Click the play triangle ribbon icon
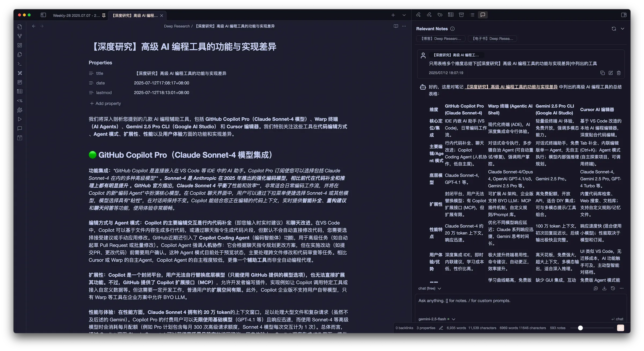The height and width of the screenshot is (351, 644). click(x=20, y=119)
